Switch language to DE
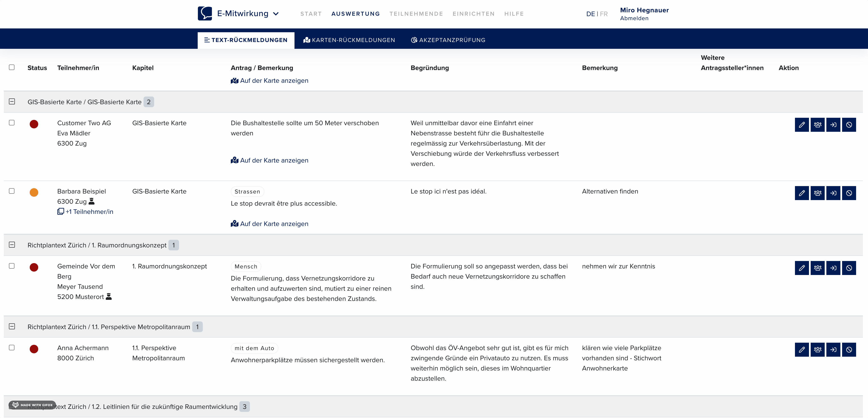The image size is (868, 418). pyautogui.click(x=590, y=14)
